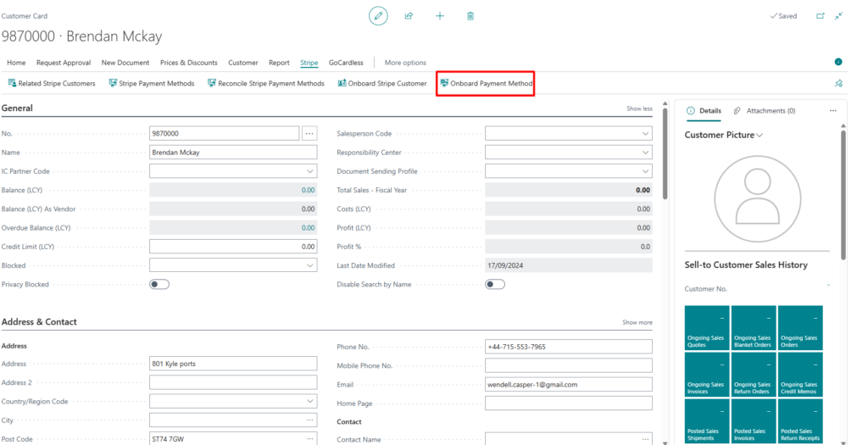The width and height of the screenshot is (868, 445).
Task: Open Stripe Payment Methods action
Action: (152, 84)
